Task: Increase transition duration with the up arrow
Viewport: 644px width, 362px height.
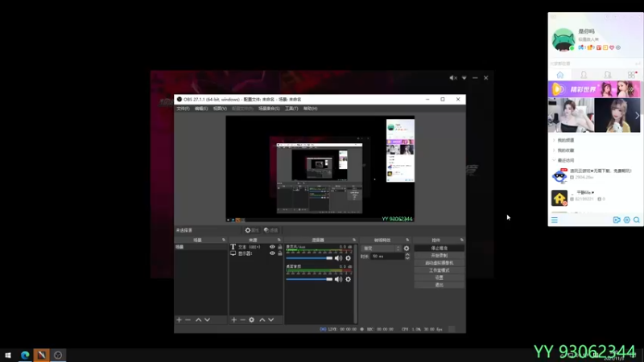Action: [x=407, y=254]
